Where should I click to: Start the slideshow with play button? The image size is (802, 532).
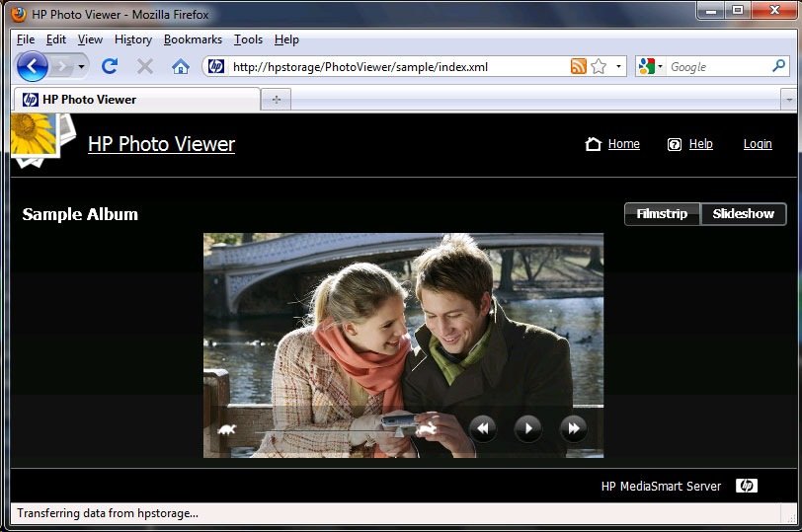tap(527, 428)
